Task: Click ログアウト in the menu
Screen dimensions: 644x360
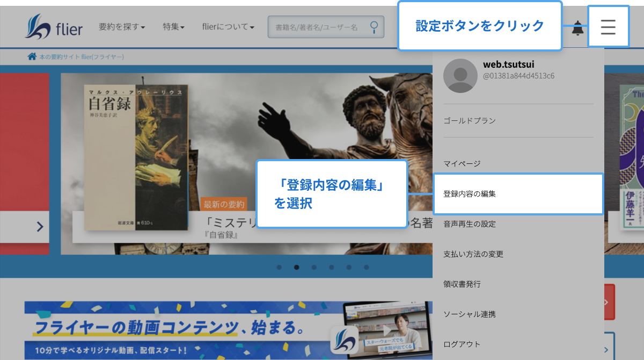Action: [462, 344]
